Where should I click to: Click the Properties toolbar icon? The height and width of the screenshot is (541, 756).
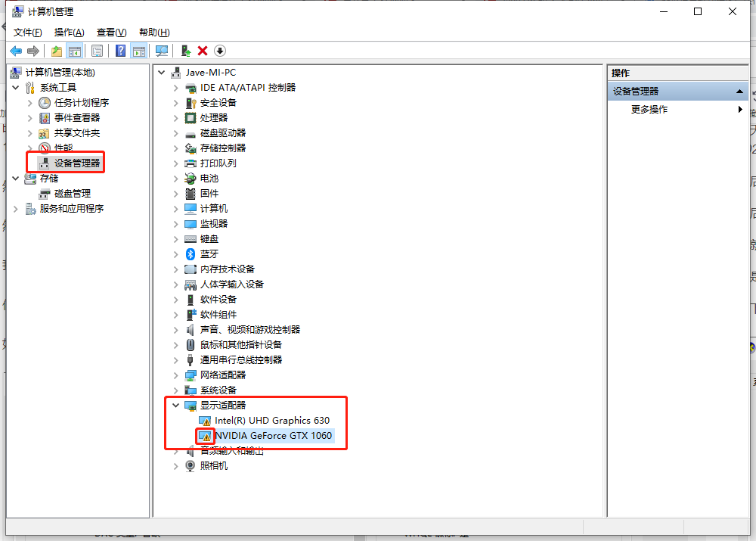pos(97,51)
